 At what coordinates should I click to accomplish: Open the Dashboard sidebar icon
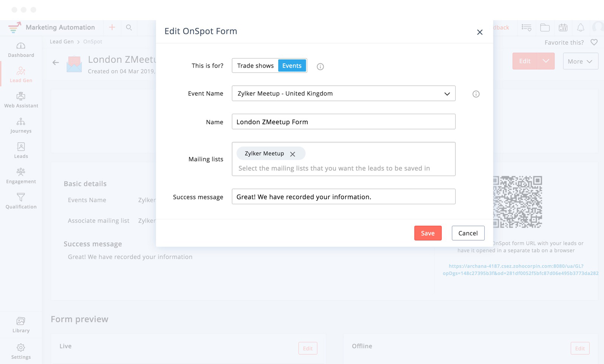click(x=21, y=46)
